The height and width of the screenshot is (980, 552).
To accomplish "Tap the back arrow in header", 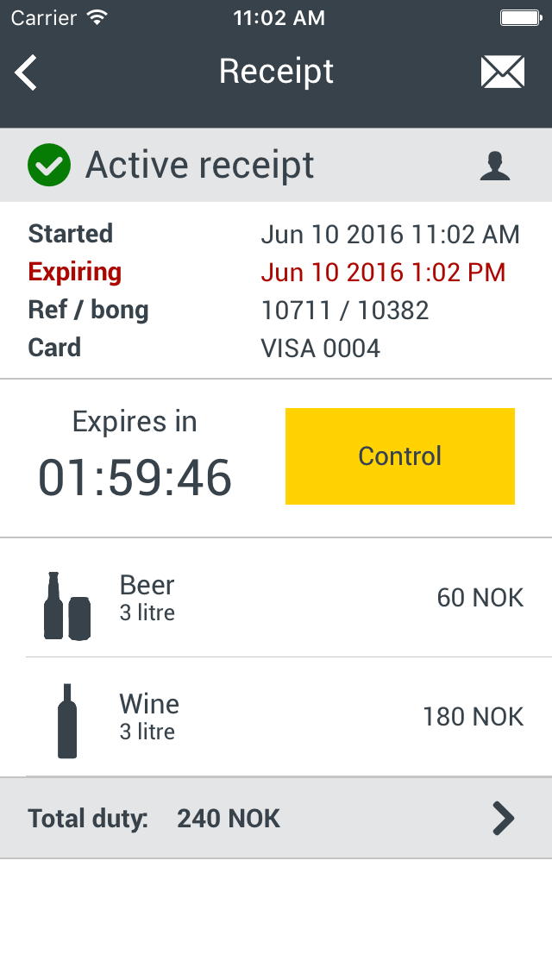I will pyautogui.click(x=27, y=72).
